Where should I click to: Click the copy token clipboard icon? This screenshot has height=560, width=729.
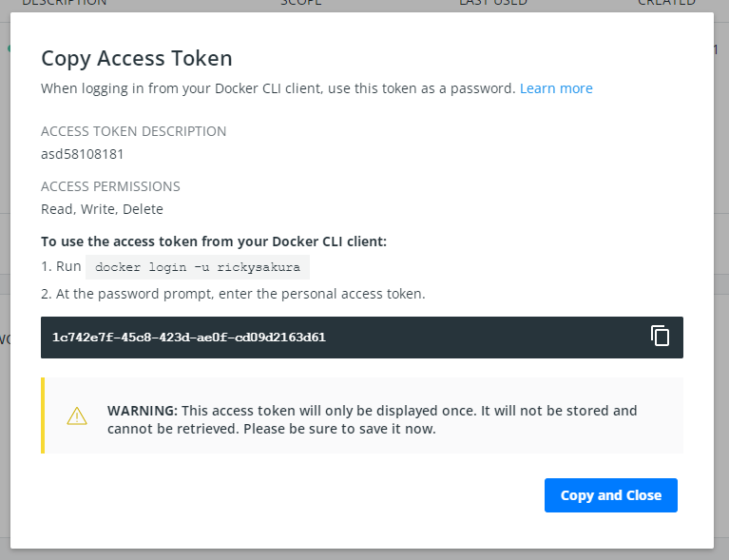[x=660, y=336]
